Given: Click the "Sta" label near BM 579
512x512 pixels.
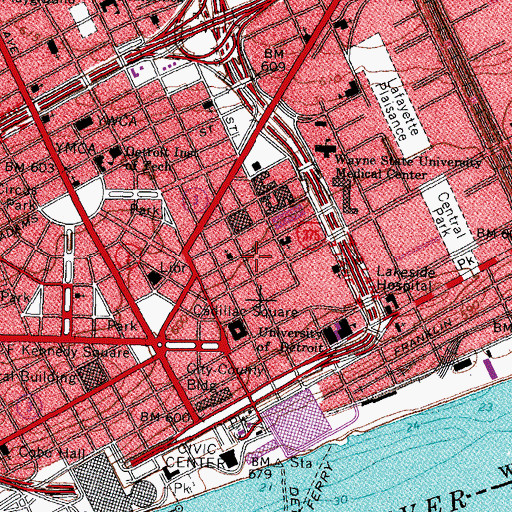Looking at the screenshot, I should point(301,462).
